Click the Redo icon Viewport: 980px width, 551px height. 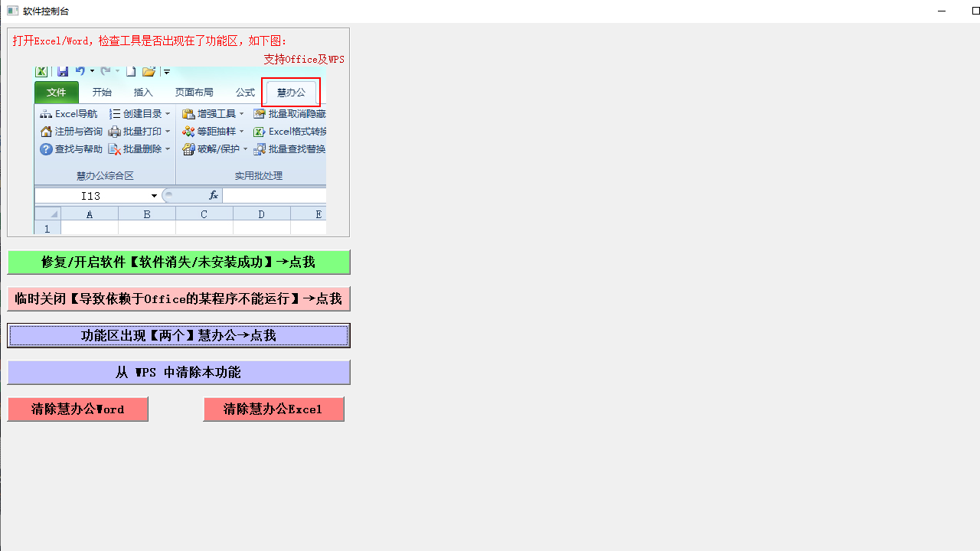click(x=103, y=71)
